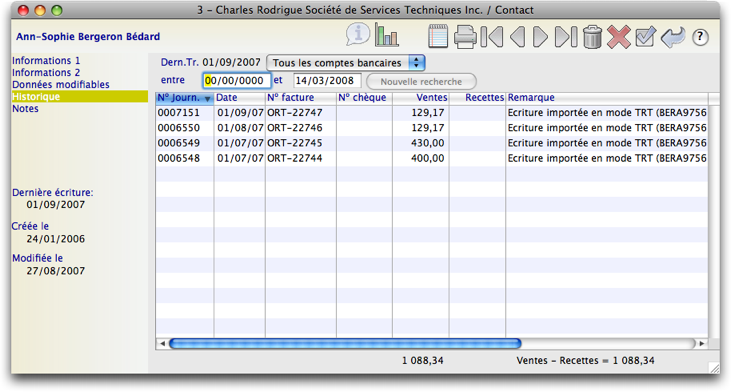Open the Tous les comptes bancaires dropdown
Viewport: 731px width, 392px height.
coord(345,62)
